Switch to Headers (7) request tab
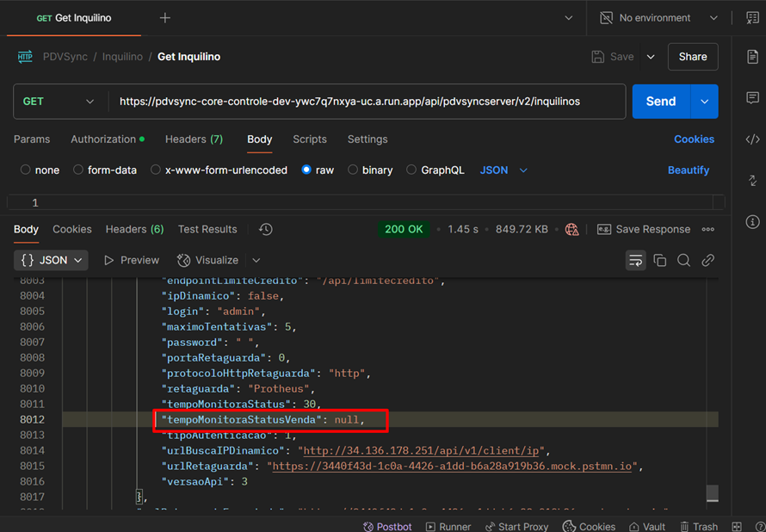Screen dimensions: 766x532 (194, 139)
